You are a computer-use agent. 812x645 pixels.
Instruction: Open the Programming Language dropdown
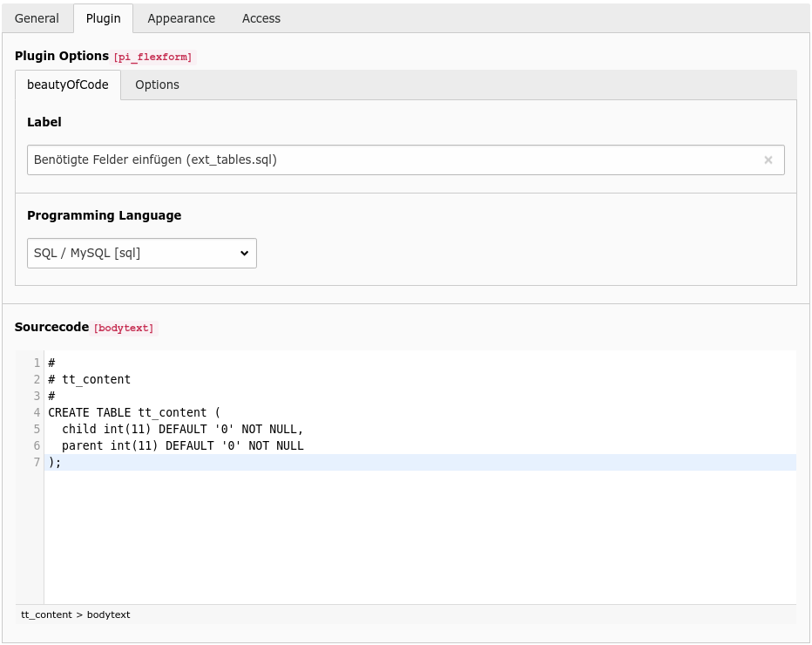pyautogui.click(x=141, y=253)
